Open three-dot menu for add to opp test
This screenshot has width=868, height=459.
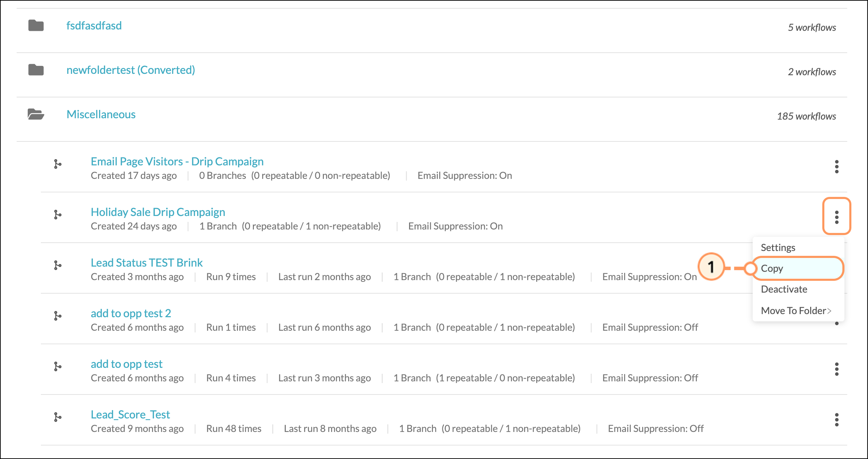[x=837, y=369]
